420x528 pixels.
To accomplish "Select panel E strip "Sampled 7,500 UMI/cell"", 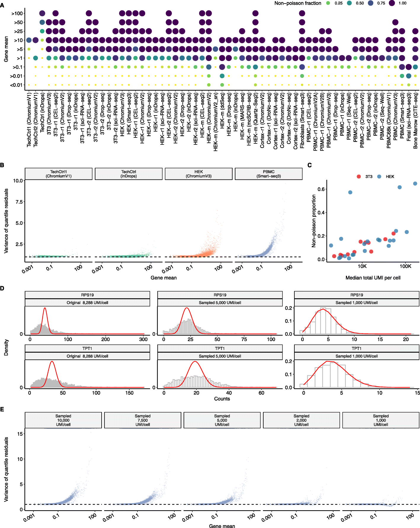I will coord(143,420).
